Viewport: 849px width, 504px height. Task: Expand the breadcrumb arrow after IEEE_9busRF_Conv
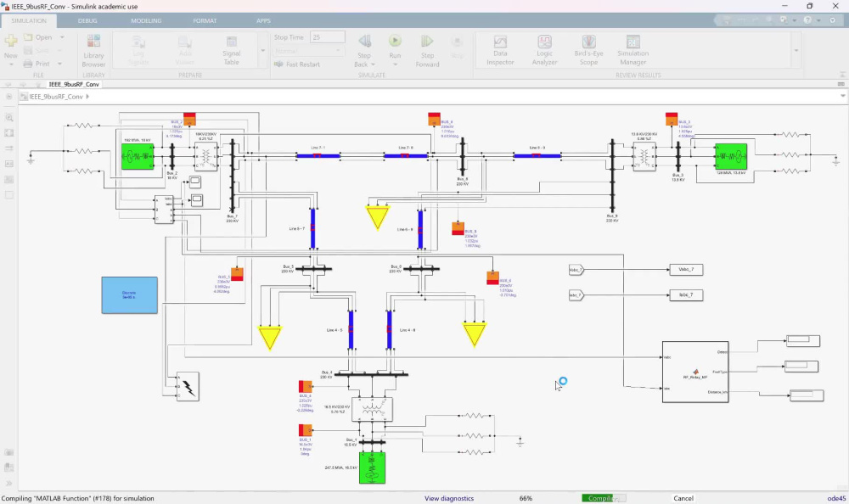tap(87, 97)
